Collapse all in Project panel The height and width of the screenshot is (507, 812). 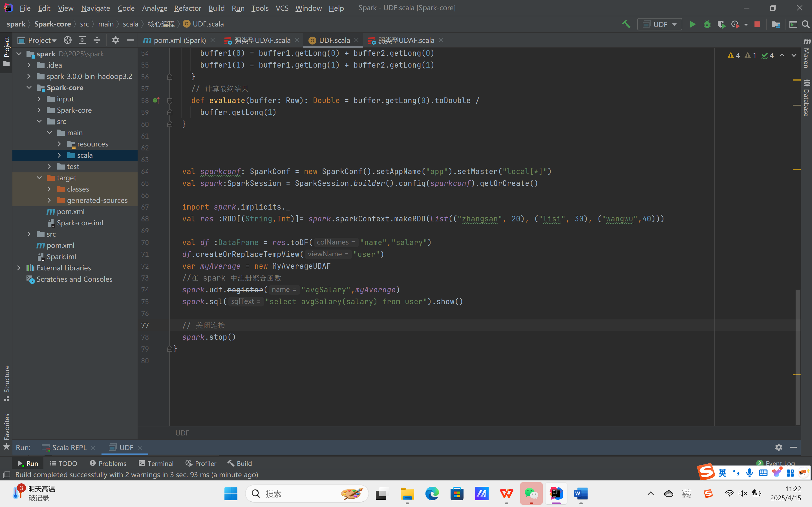pyautogui.click(x=97, y=40)
